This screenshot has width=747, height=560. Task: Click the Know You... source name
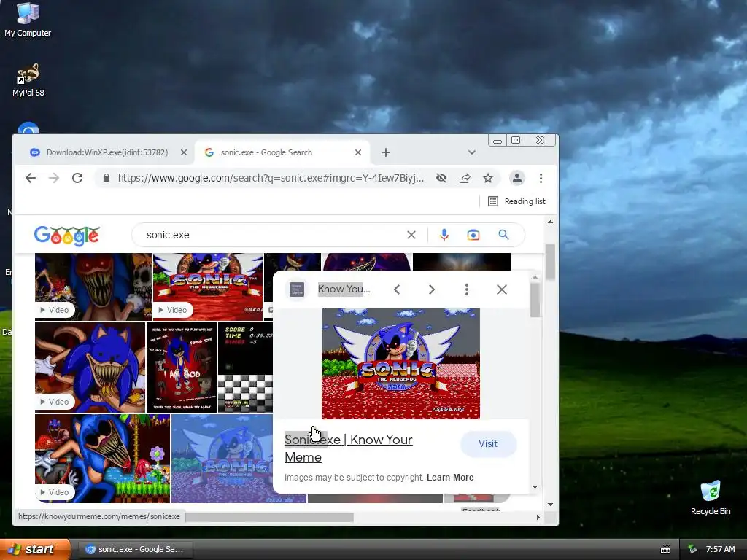pyautogui.click(x=344, y=289)
